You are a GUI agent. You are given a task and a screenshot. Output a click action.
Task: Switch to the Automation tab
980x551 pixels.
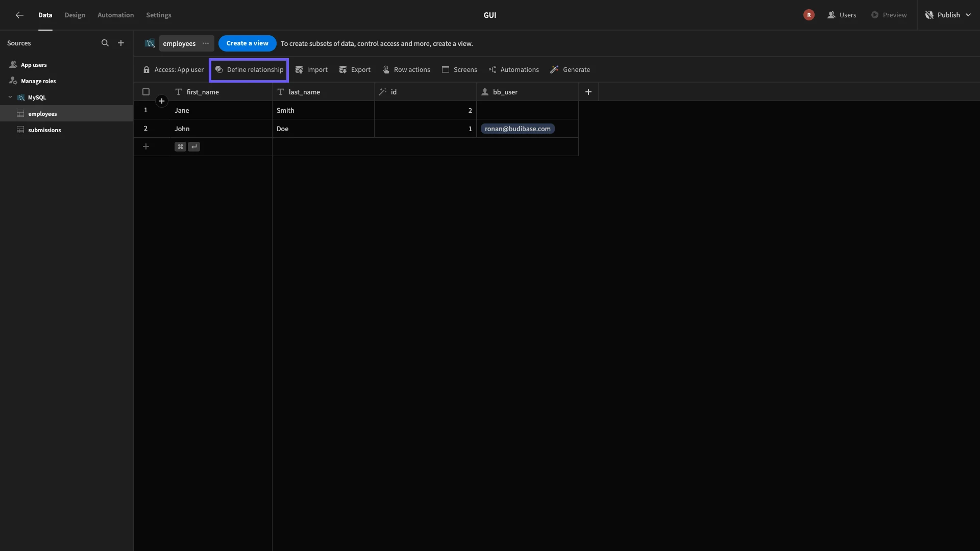pyautogui.click(x=115, y=15)
